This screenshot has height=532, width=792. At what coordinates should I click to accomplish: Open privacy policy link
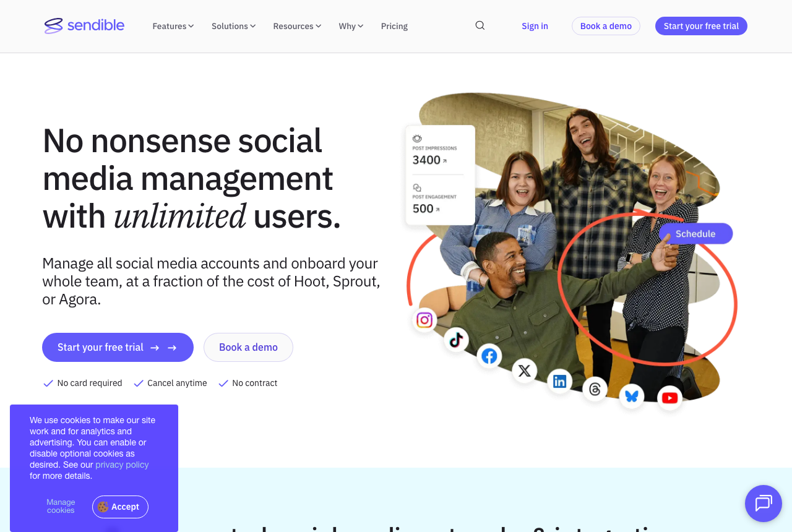click(x=122, y=465)
